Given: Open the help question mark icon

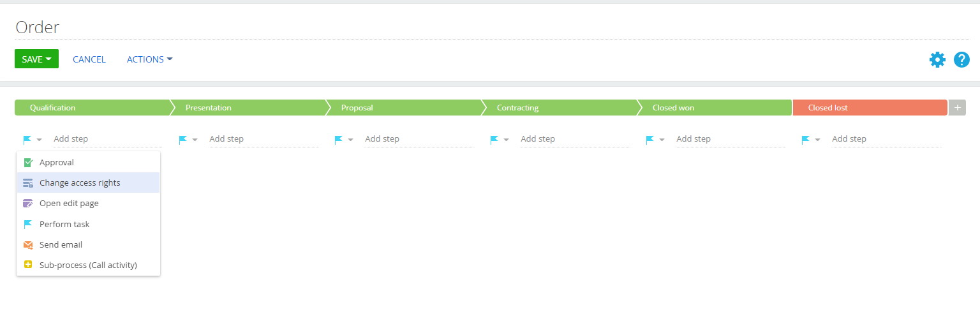Looking at the screenshot, I should coord(961,59).
